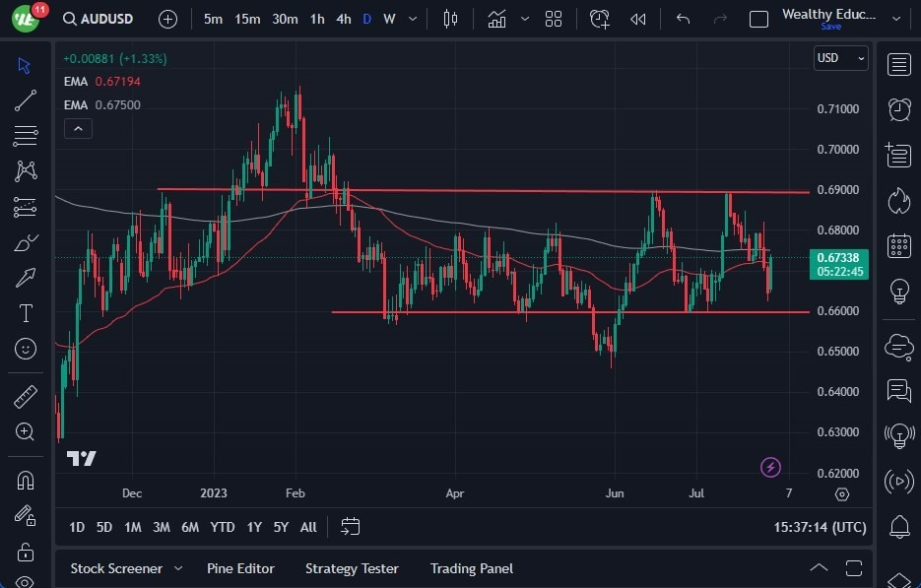921x588 pixels.
Task: Open the Strategy Tester tab
Action: click(352, 568)
